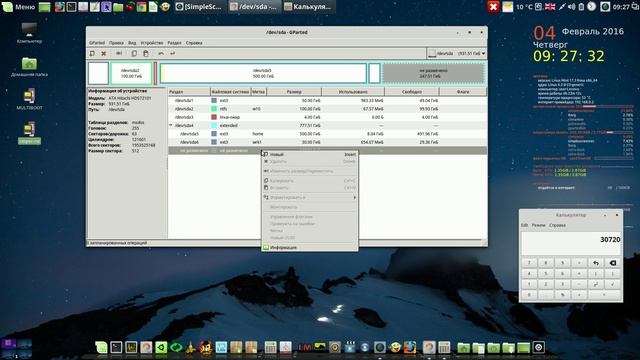This screenshot has width=640, height=360.
Task: Click the Apply all operations toolbar icon
Action: point(173,53)
